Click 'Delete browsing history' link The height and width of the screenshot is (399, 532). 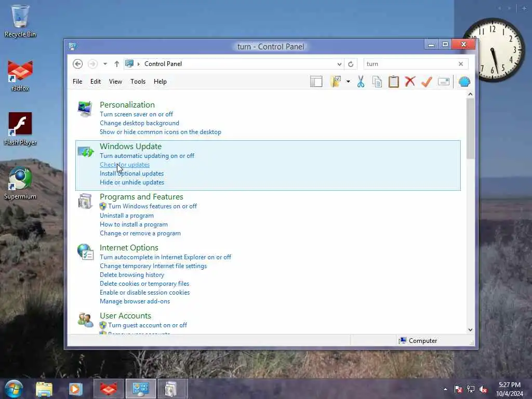pos(132,275)
